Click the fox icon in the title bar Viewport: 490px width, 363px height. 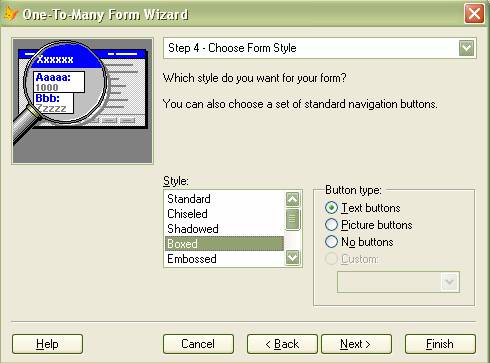point(10,14)
